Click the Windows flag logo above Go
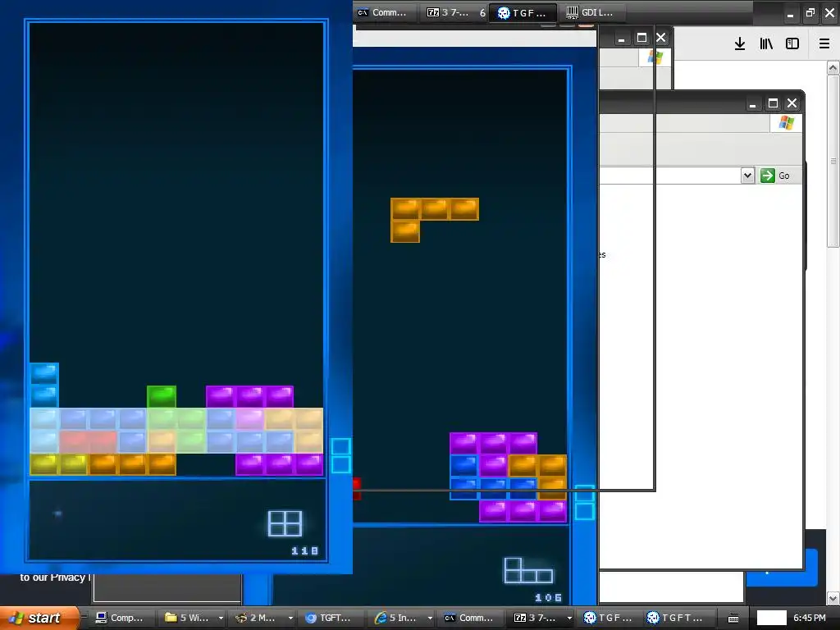The height and width of the screenshot is (630, 840). (x=786, y=123)
